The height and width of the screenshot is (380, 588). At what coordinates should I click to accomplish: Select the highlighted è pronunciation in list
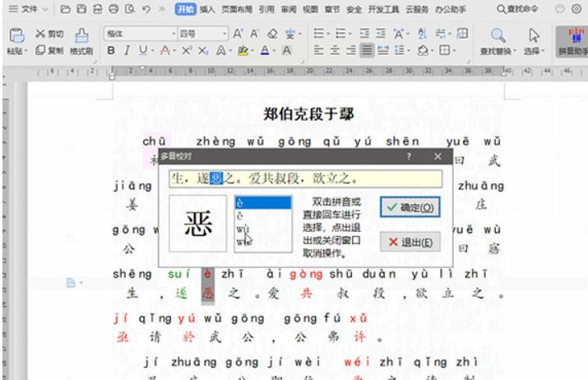coord(263,203)
